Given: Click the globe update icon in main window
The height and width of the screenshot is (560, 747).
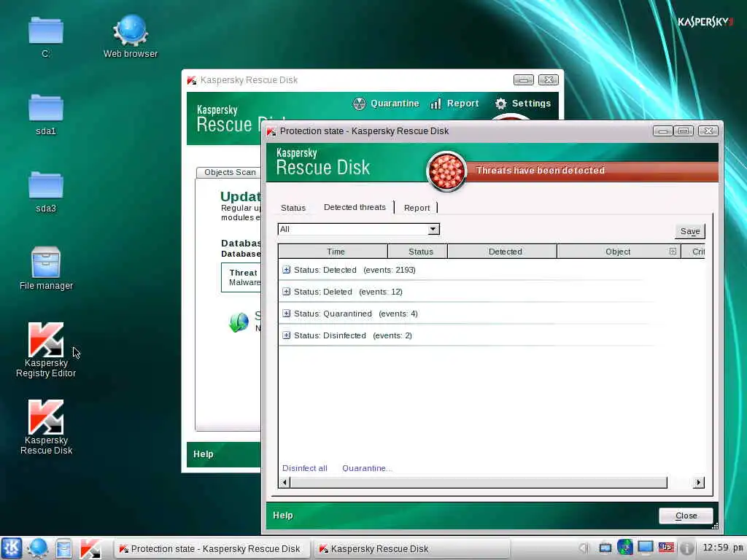Looking at the screenshot, I should [x=239, y=322].
